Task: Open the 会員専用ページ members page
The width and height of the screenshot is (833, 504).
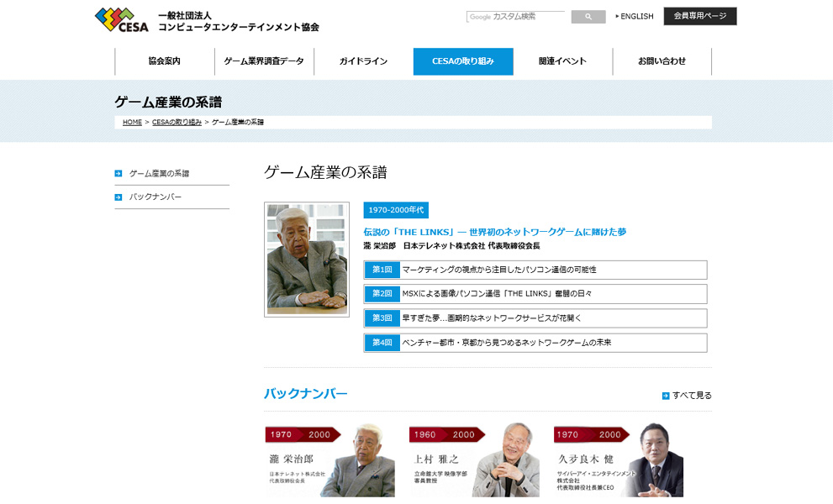Action: [700, 16]
